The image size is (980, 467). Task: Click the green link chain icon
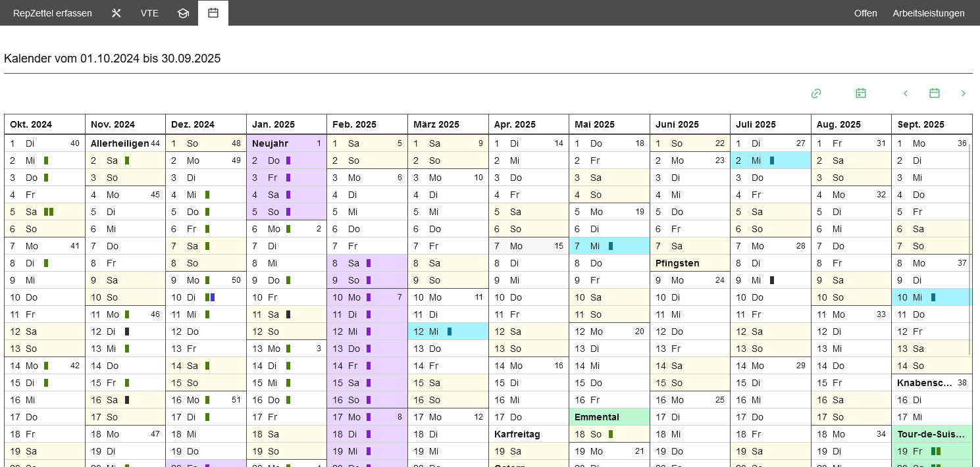(816, 93)
